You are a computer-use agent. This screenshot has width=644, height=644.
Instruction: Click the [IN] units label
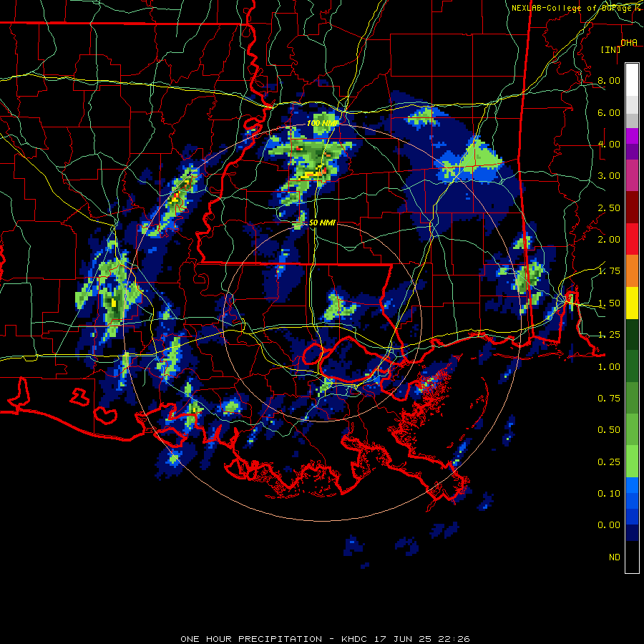point(611,49)
